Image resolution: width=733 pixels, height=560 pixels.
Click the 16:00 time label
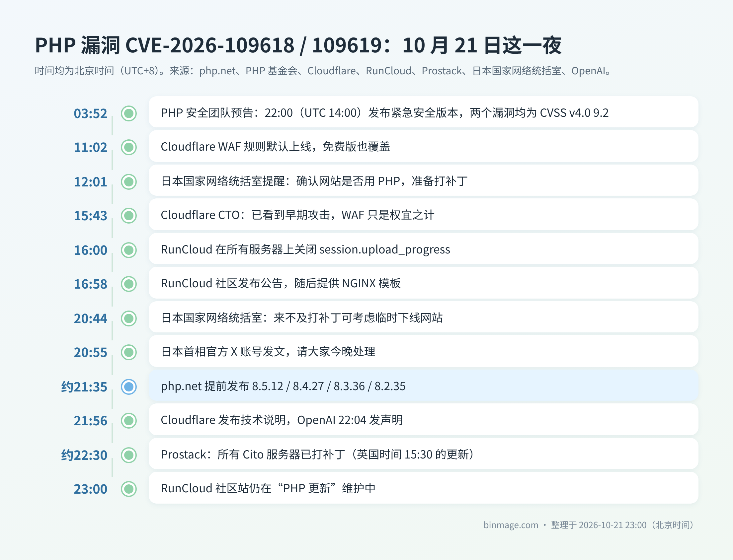click(x=90, y=250)
